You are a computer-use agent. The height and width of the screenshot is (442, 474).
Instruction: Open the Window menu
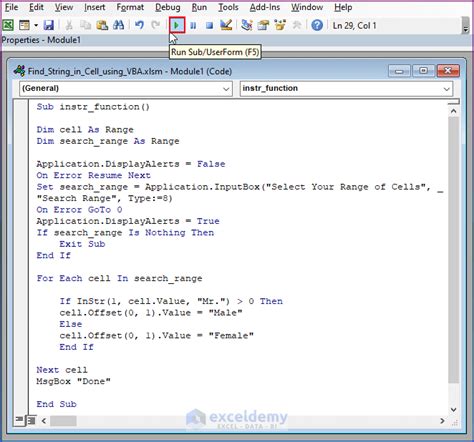307,7
